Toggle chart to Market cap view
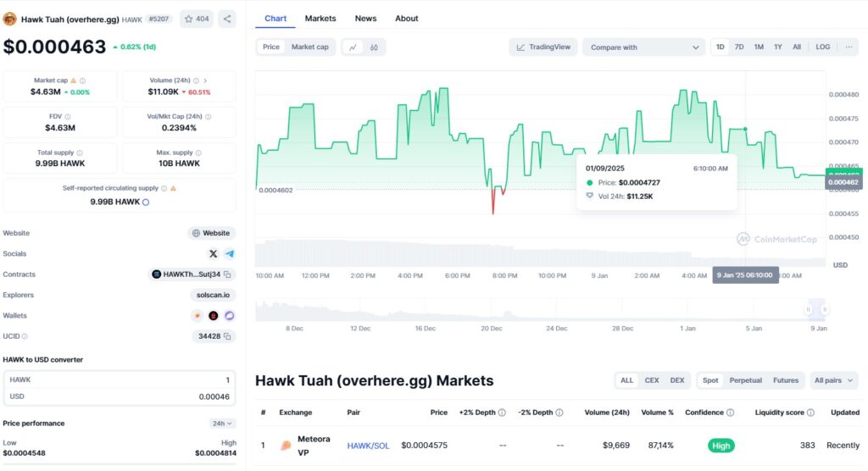This screenshot has width=868, height=471. click(x=309, y=47)
